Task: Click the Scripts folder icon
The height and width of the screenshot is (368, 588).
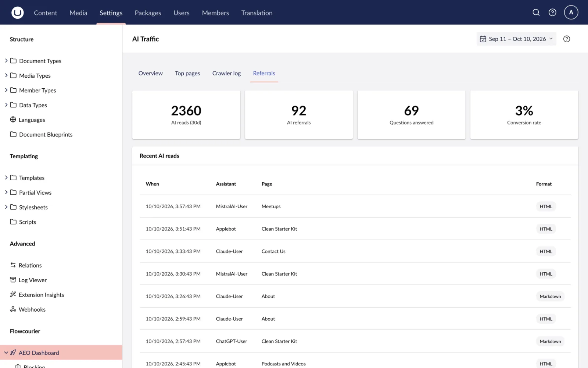Action: [x=13, y=222]
